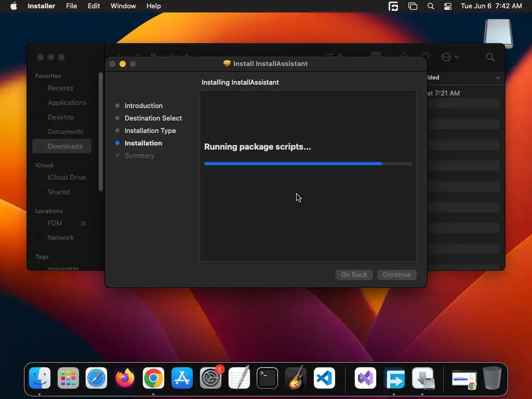Open Visual Studio Code from the Dock
This screenshot has width=532, height=399.
324,378
